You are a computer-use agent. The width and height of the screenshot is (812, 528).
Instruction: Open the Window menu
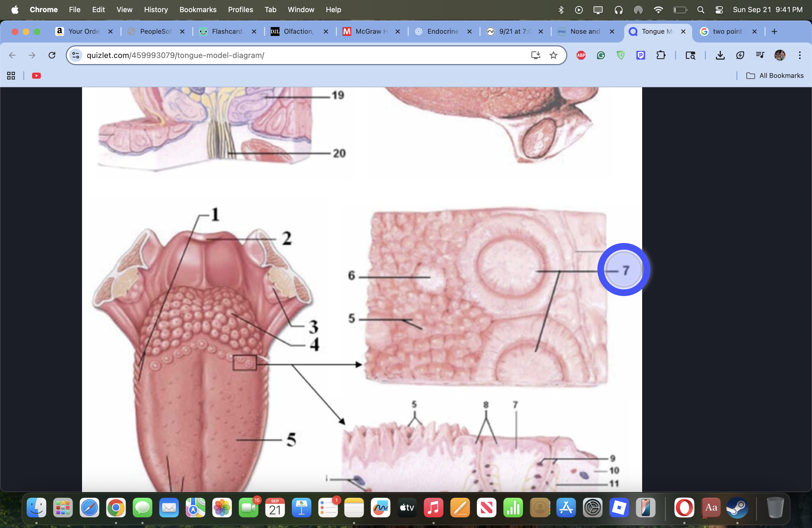pyautogui.click(x=300, y=10)
